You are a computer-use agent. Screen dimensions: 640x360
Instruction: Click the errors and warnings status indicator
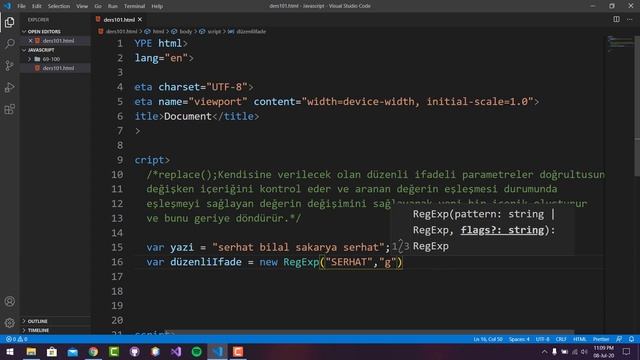pyautogui.click(x=17, y=339)
